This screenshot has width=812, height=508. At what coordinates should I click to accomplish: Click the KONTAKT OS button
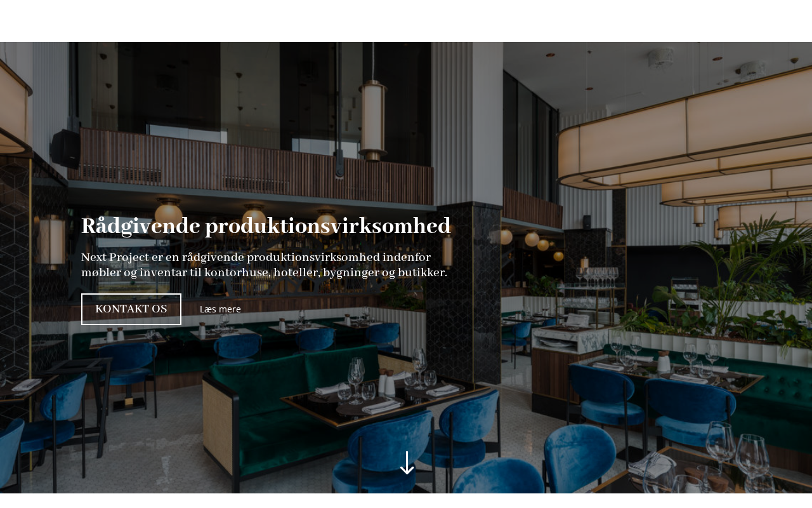pos(131,309)
